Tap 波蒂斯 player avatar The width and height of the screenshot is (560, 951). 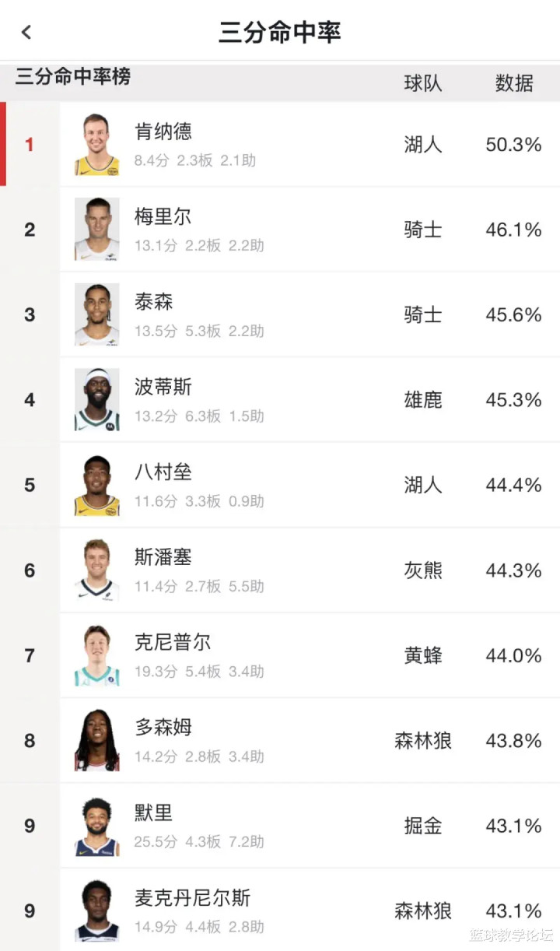pyautogui.click(x=97, y=400)
